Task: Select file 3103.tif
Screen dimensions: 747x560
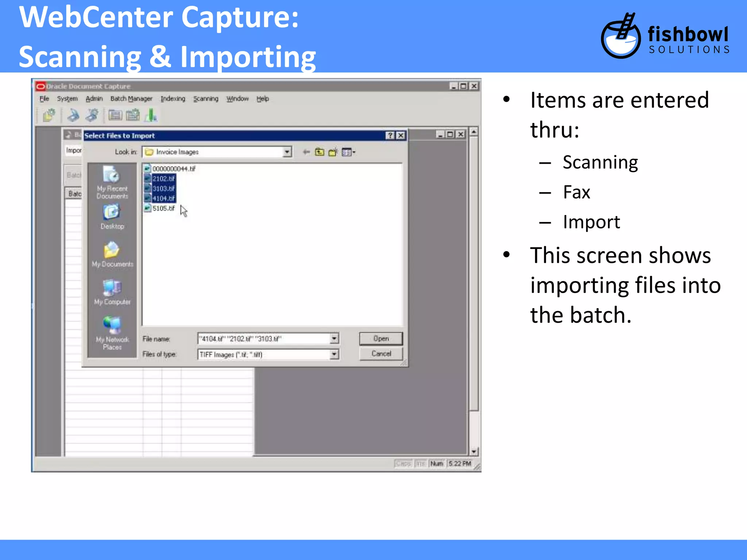Action: [x=160, y=188]
